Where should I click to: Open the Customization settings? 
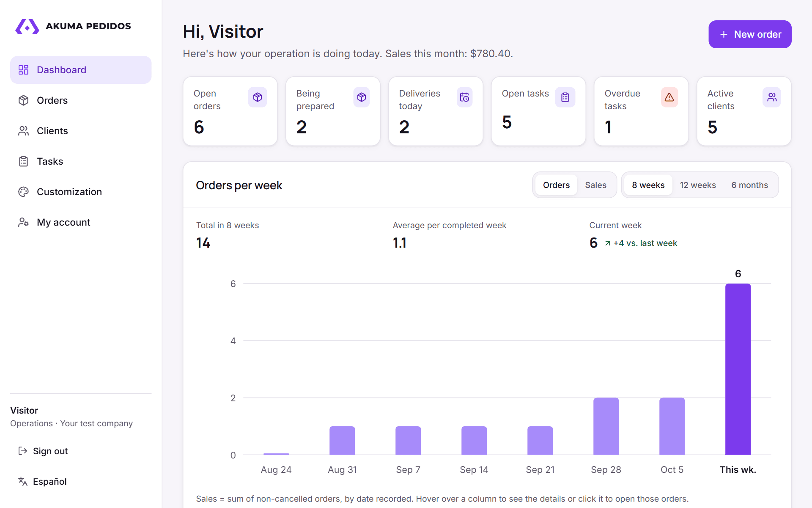coord(81,192)
